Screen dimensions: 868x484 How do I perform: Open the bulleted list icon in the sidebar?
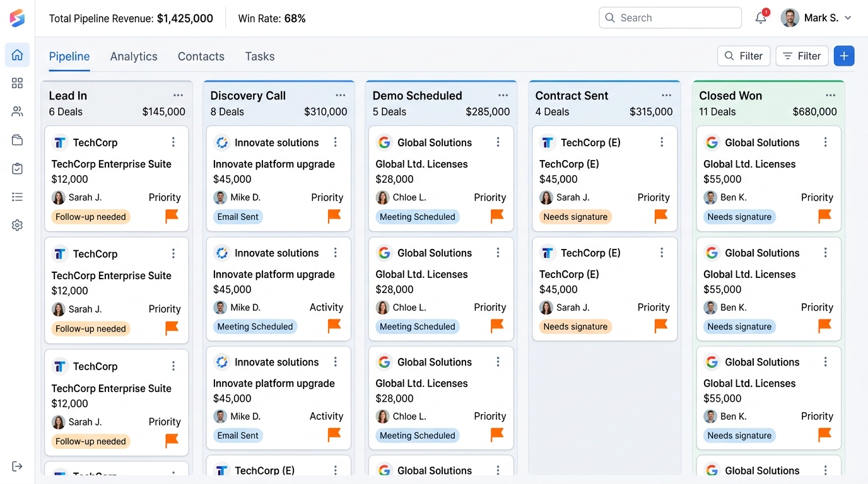17,197
